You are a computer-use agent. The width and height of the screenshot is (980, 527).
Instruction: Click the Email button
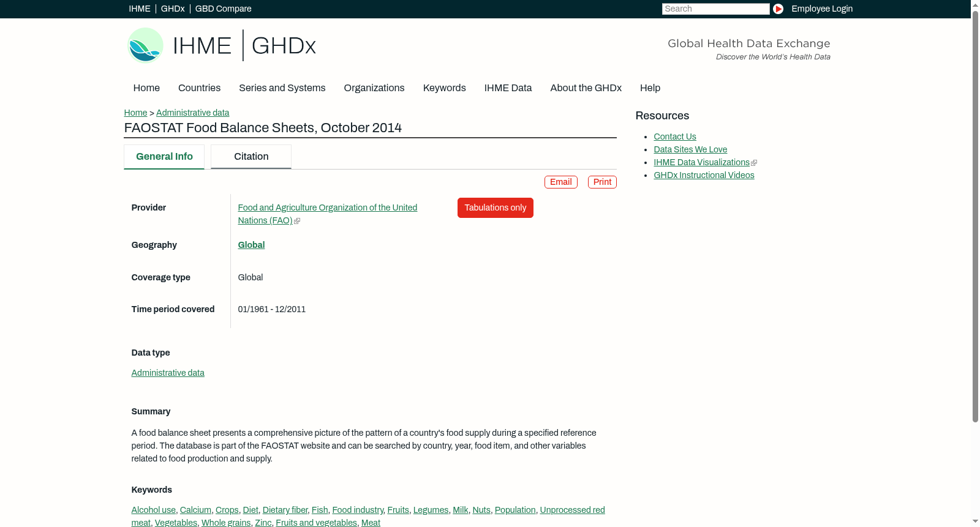[561, 182]
